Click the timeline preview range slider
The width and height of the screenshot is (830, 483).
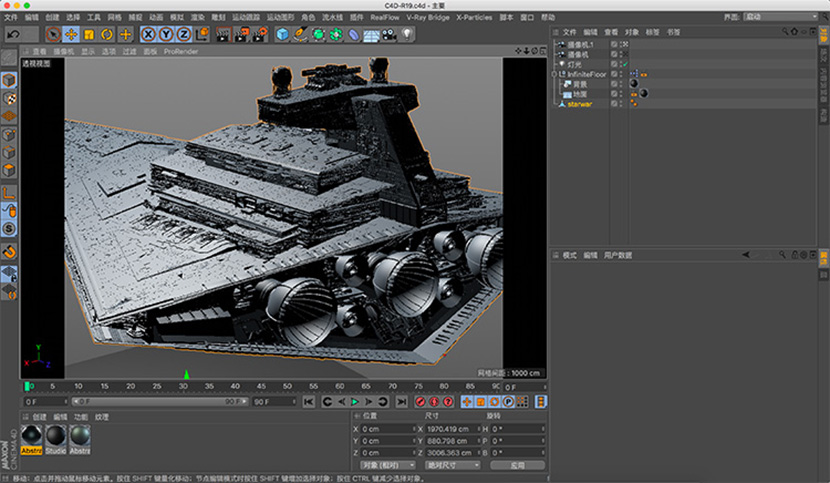pos(160,402)
